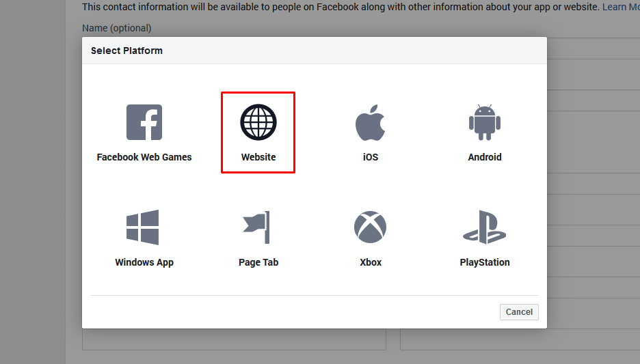Select the PlayStation logo icon

point(484,227)
